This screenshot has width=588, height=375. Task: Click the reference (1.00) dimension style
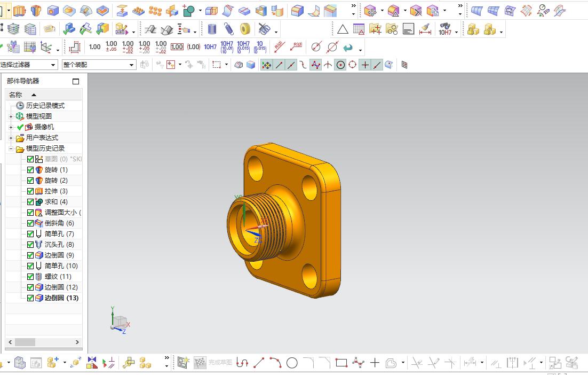click(x=194, y=47)
